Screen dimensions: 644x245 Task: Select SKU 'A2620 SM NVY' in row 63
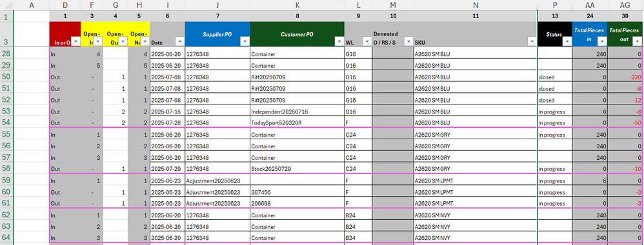point(476,226)
